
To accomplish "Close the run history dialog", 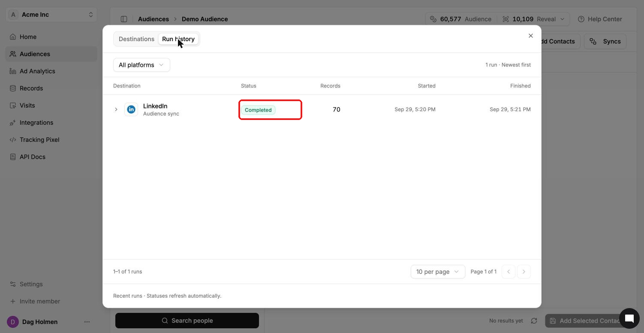I will pos(531,36).
